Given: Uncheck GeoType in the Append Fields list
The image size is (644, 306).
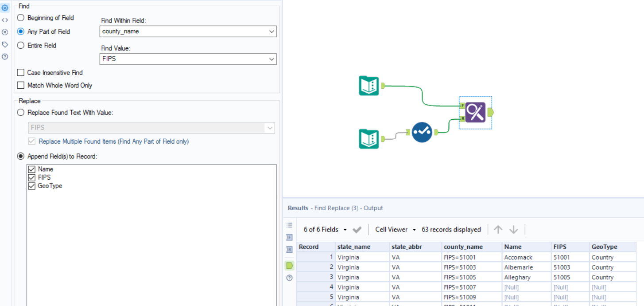Looking at the screenshot, I should point(31,186).
